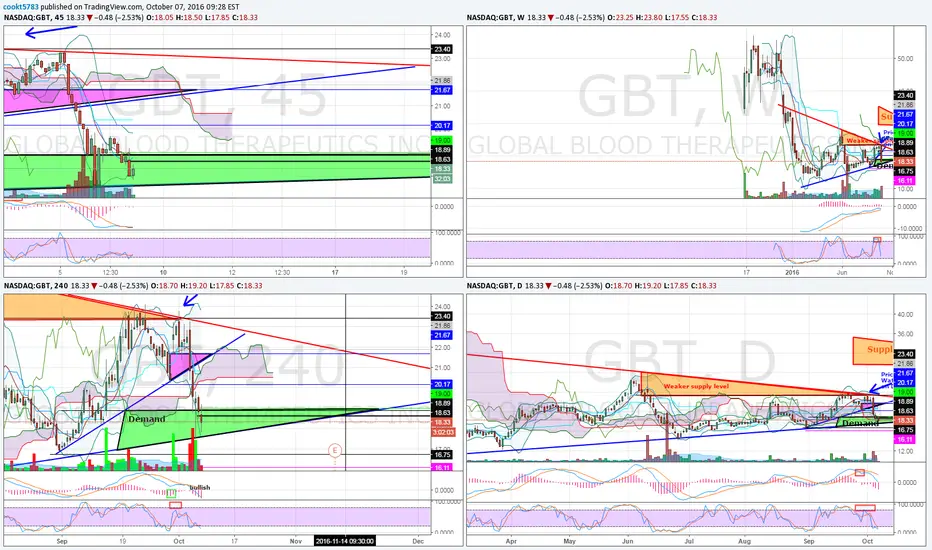The height and width of the screenshot is (550, 932).
Task: Click the magenta 16.11 label on daily chart
Action: [905, 439]
